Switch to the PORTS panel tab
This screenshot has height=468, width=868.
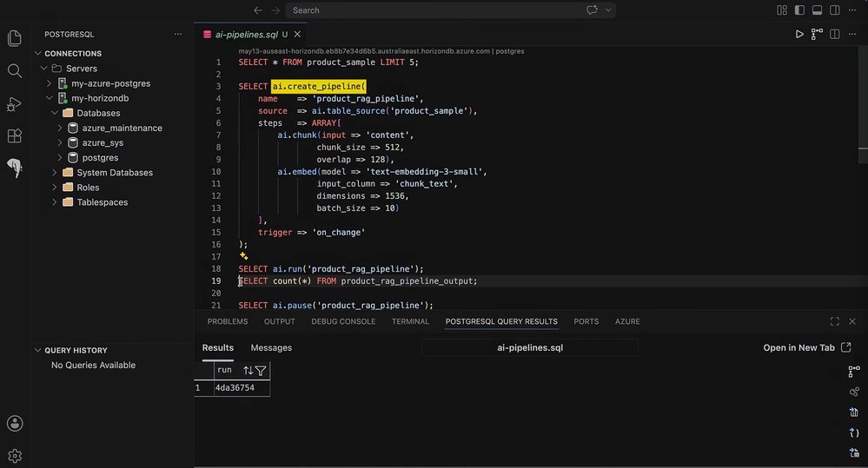[586, 321]
